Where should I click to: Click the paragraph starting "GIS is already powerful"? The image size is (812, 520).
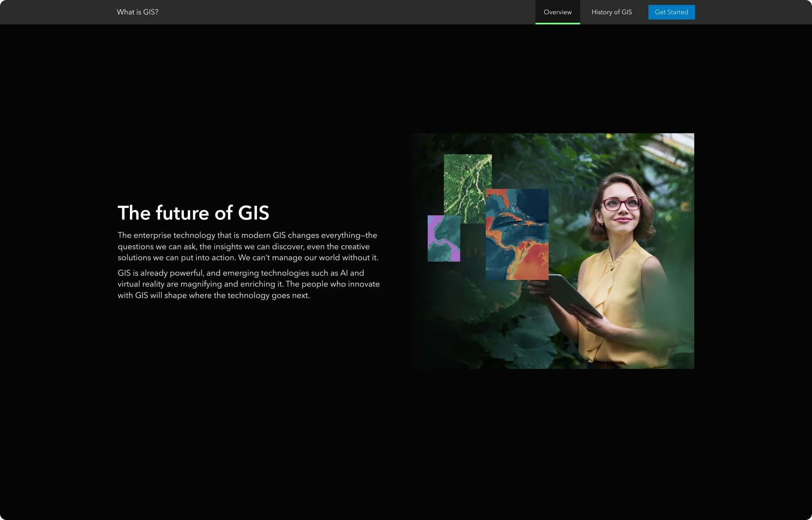coord(248,284)
